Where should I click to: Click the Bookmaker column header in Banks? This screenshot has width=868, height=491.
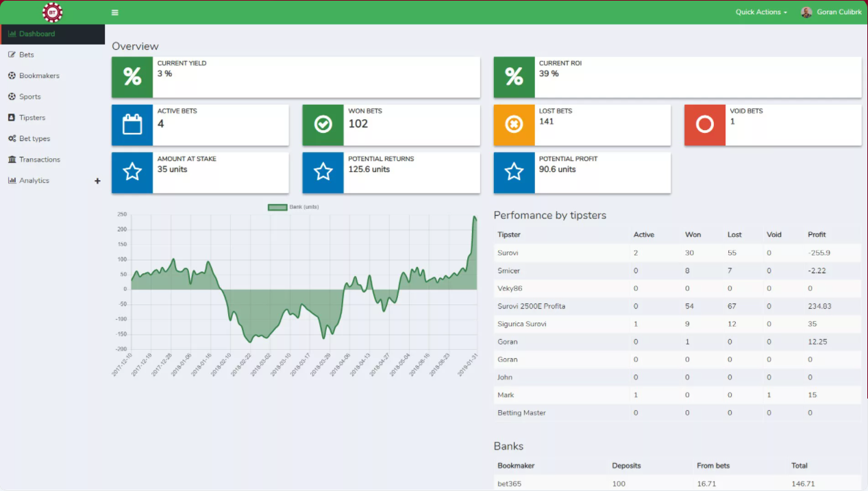[516, 466]
